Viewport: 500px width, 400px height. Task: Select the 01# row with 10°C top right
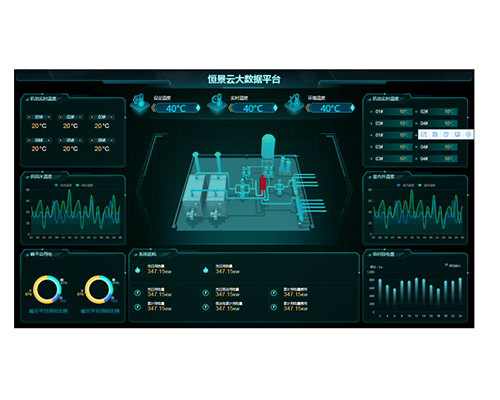391,112
